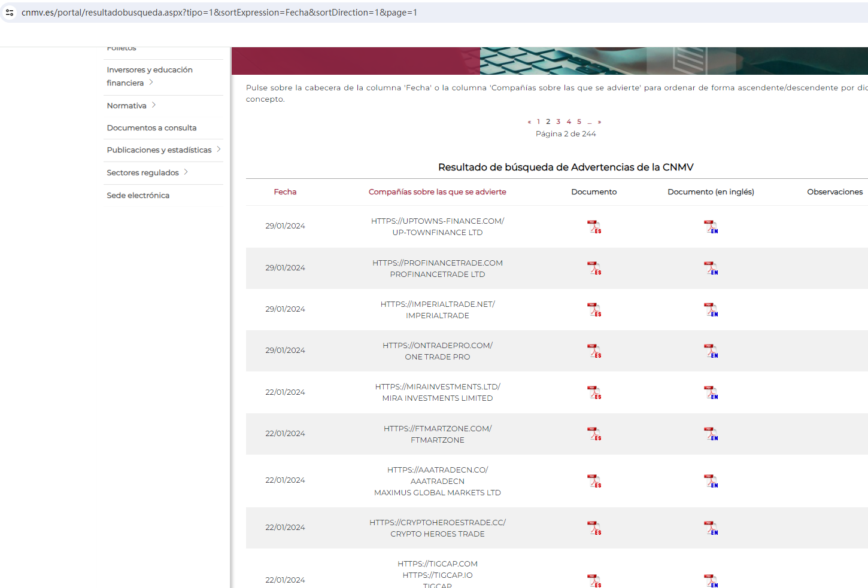Image resolution: width=868 pixels, height=588 pixels.
Task: Open Spanish PDF for UP-TOWNFINANCE LTD
Action: (x=594, y=227)
